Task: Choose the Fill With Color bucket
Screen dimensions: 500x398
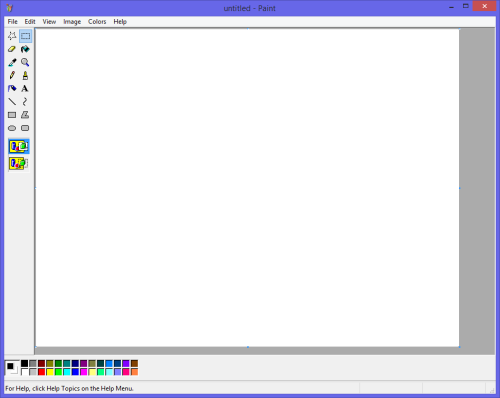Action: pyautogui.click(x=25, y=49)
